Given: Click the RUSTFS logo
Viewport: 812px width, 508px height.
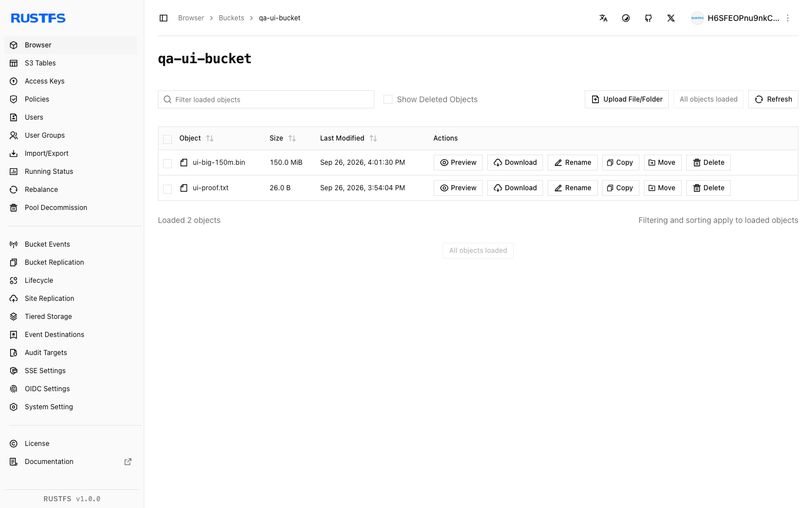Looking at the screenshot, I should click(38, 18).
